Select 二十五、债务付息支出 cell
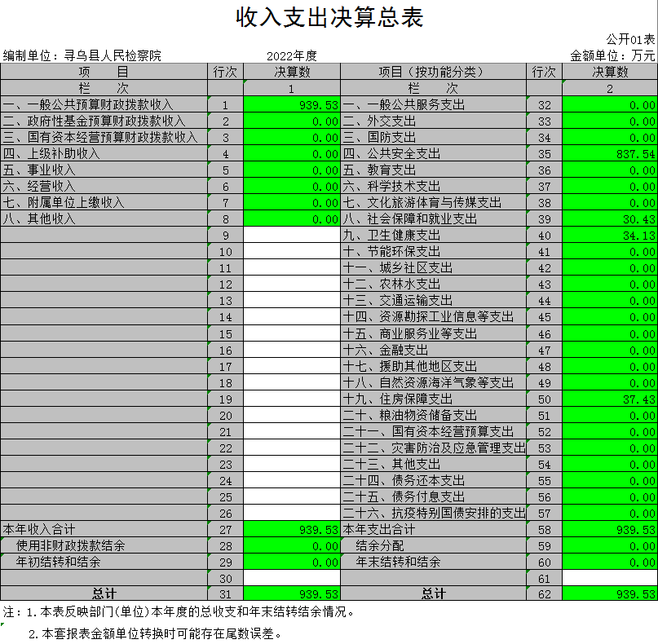Viewport: 658px width, 644px height. (434, 497)
